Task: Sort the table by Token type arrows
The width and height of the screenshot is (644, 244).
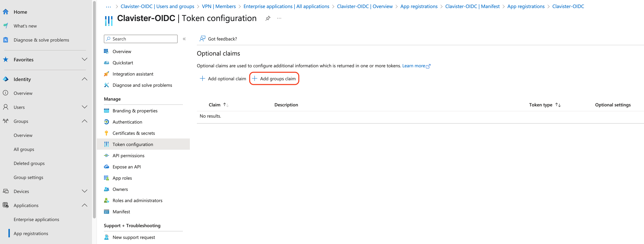Action: [x=558, y=105]
